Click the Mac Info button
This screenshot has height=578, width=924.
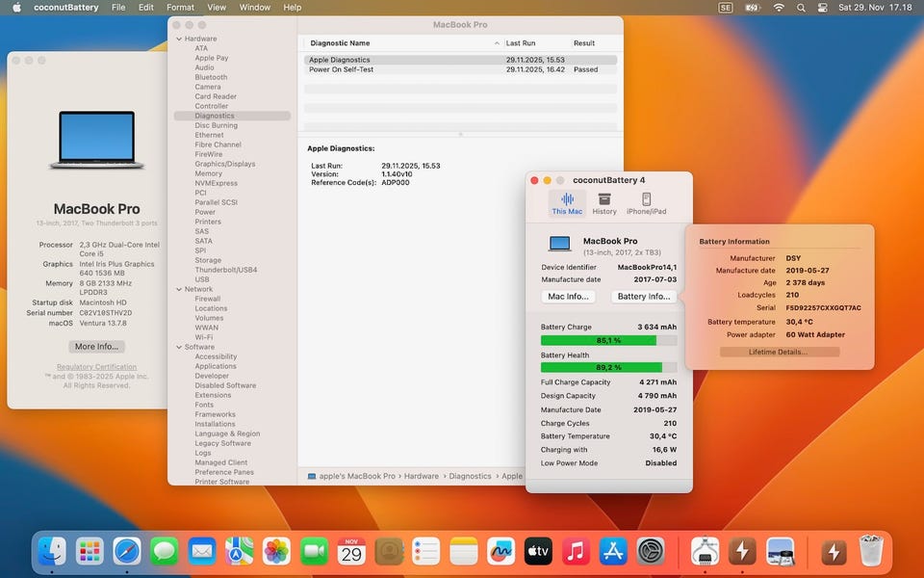coord(568,297)
